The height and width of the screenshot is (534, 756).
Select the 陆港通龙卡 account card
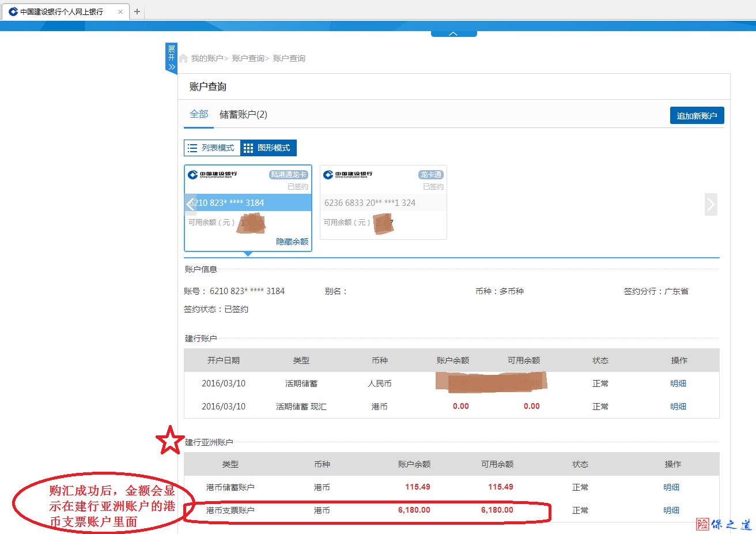(x=248, y=208)
